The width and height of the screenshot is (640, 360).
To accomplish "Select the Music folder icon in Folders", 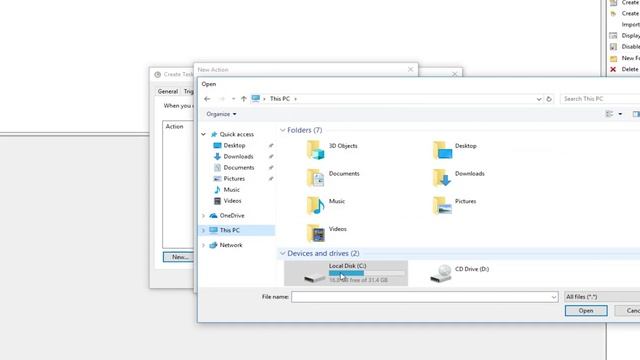I will [316, 205].
